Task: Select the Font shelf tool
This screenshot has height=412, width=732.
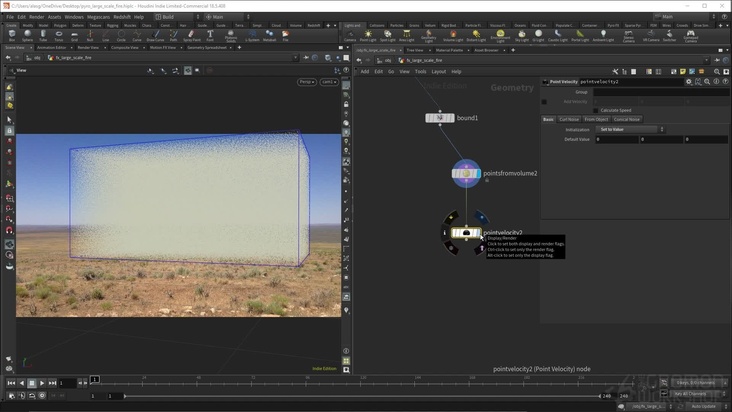Action: click(x=210, y=35)
